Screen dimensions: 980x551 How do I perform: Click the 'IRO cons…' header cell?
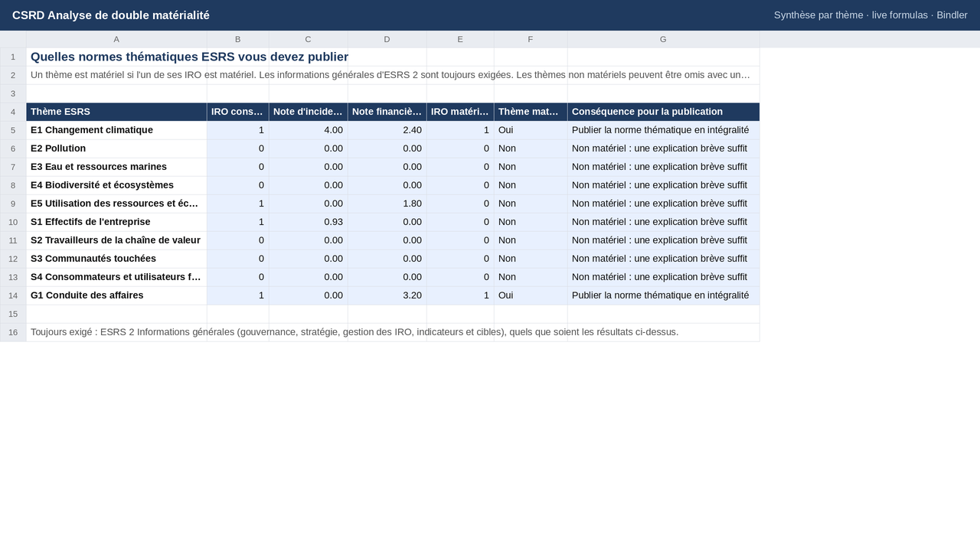click(237, 112)
